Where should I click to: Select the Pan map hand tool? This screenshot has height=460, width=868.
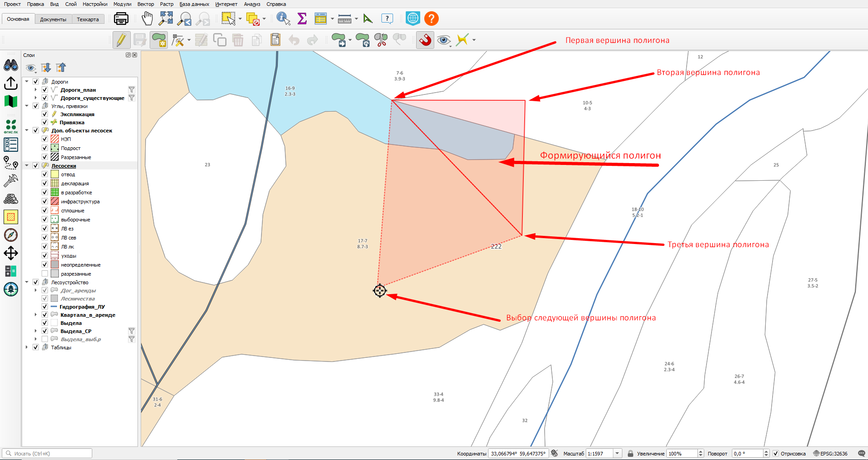point(147,19)
